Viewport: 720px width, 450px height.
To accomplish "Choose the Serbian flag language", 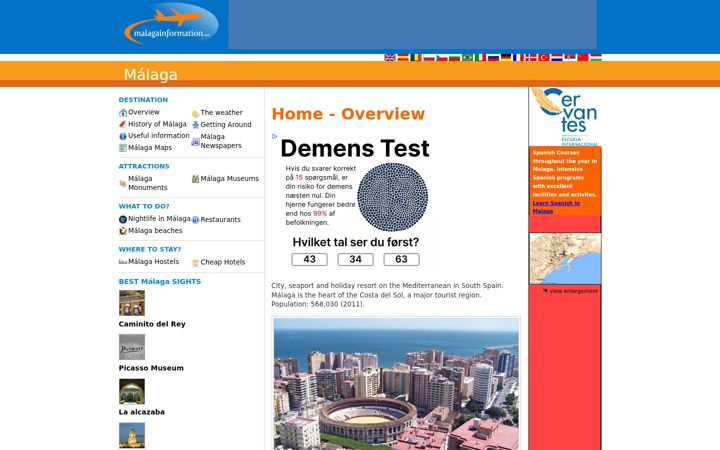I will pyautogui.click(x=569, y=57).
